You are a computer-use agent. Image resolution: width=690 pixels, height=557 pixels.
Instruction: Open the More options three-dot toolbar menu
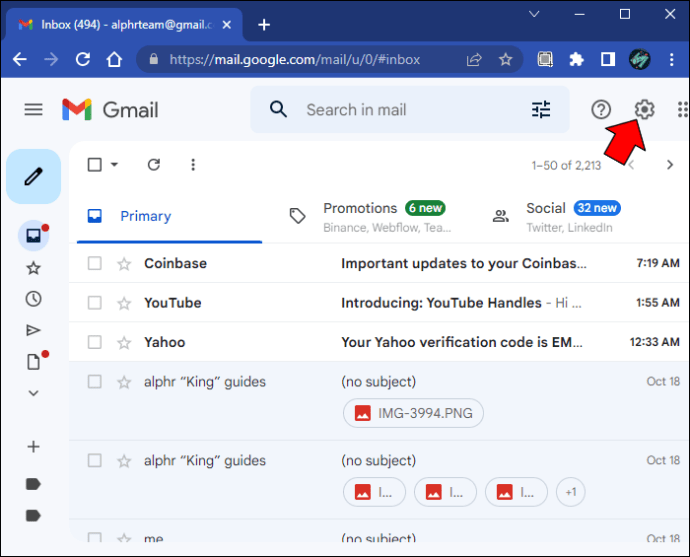[193, 165]
